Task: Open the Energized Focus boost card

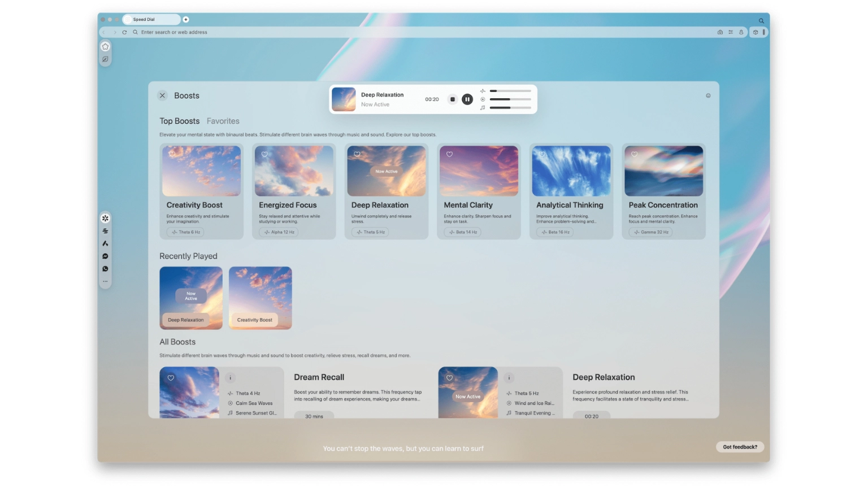Action: coord(293,191)
